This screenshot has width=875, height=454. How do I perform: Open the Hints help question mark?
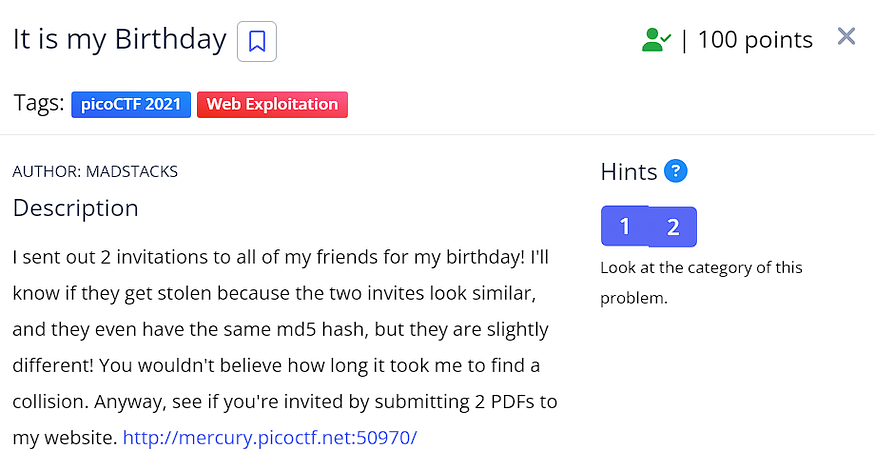pyautogui.click(x=676, y=171)
